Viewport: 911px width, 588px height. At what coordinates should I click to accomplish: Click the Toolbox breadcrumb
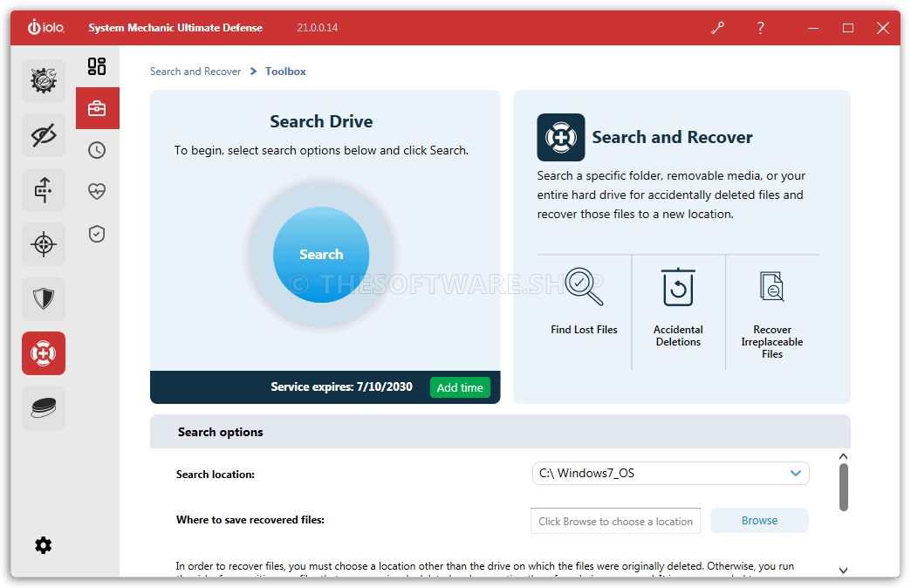coord(286,72)
